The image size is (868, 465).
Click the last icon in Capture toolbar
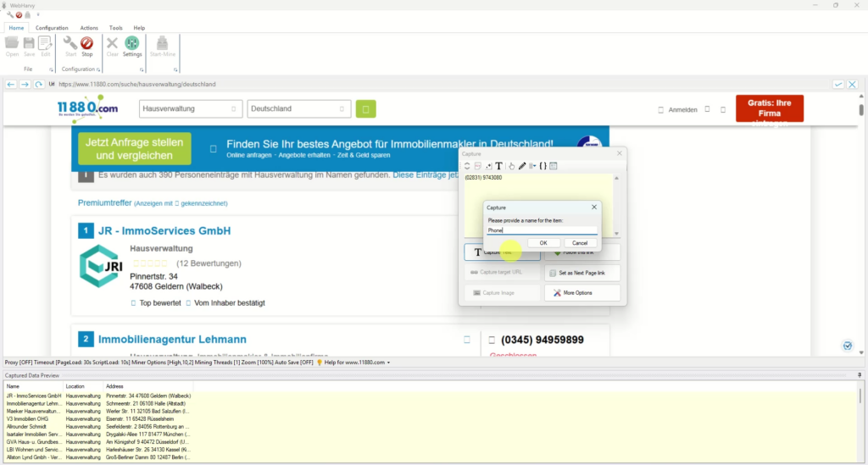[554, 166]
